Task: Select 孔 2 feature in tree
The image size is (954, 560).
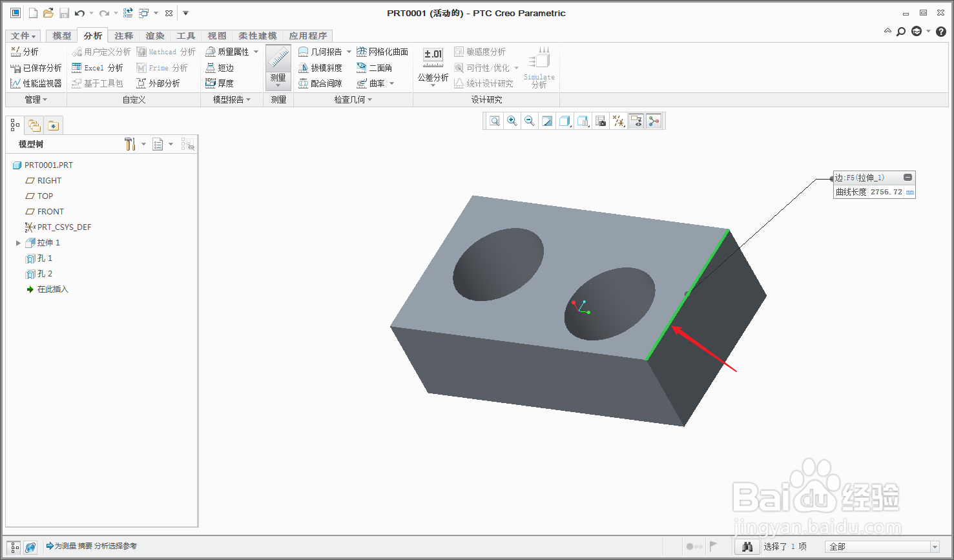Action: point(39,274)
